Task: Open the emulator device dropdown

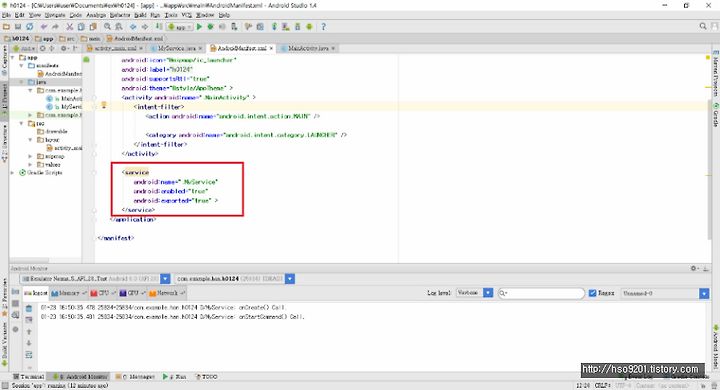Action: pos(165,279)
